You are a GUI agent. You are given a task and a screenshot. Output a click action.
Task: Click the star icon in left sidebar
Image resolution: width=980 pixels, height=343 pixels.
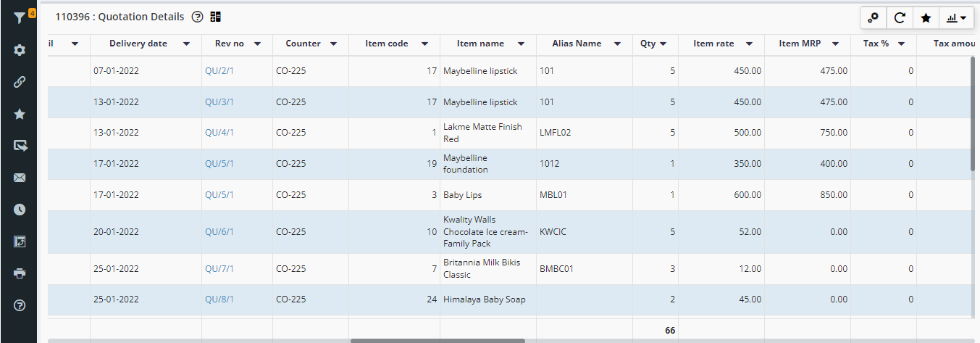tap(20, 114)
